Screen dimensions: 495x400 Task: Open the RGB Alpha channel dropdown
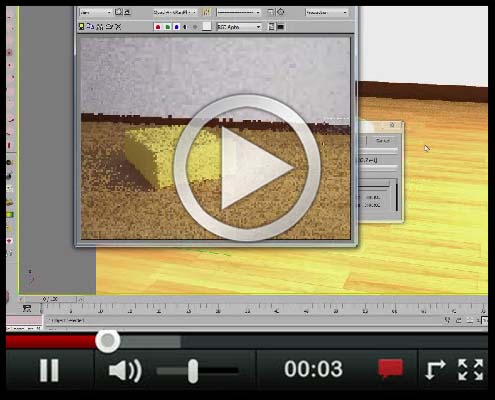pos(239,27)
